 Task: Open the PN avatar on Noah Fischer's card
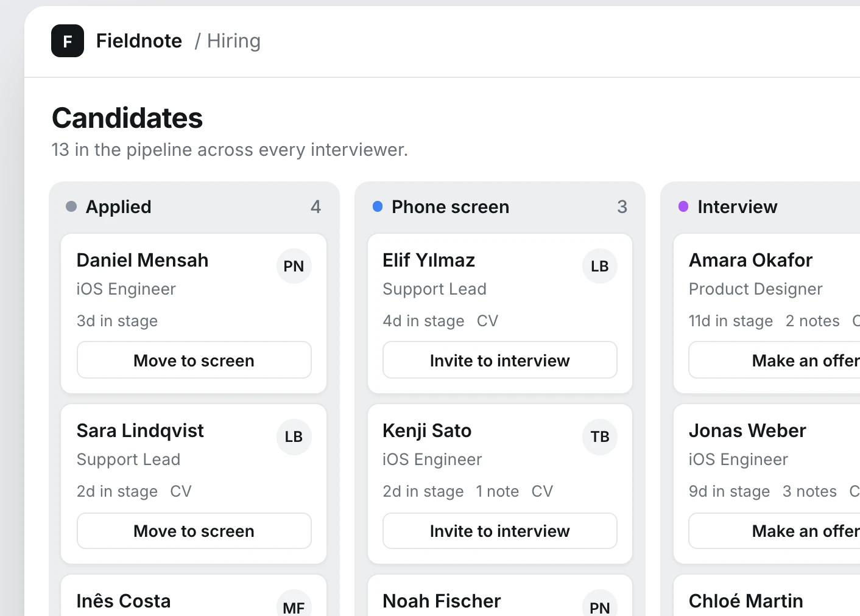pyautogui.click(x=600, y=603)
